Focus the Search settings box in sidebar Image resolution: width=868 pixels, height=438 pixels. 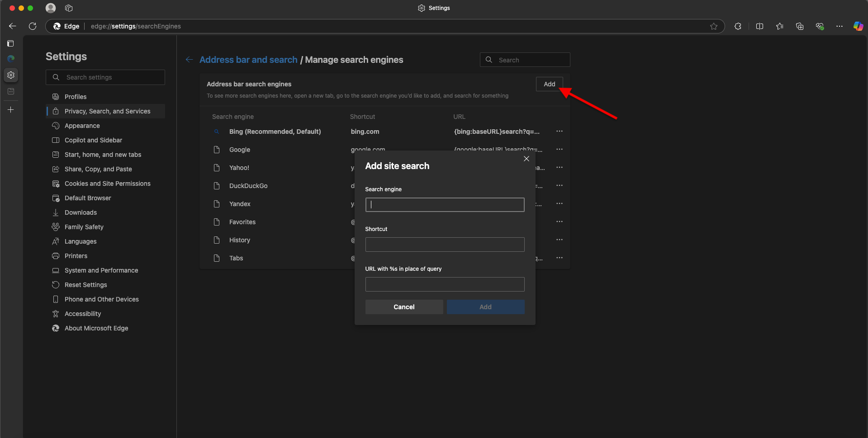coord(105,77)
